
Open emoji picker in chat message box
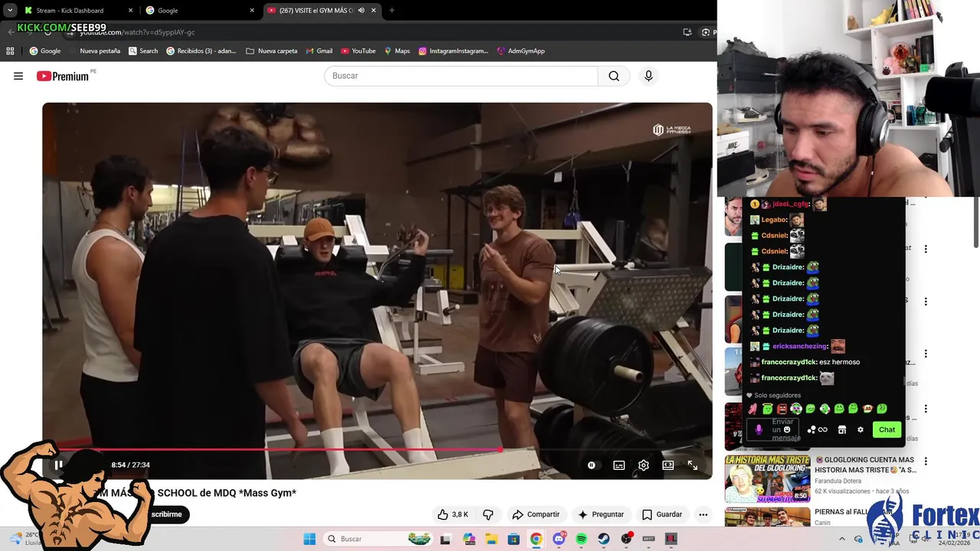click(x=786, y=429)
